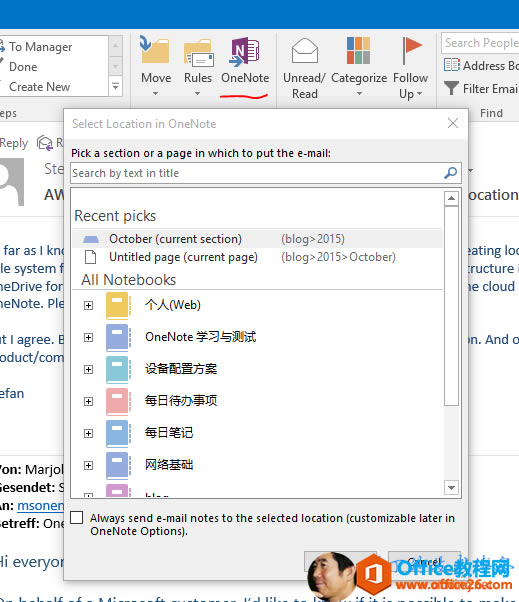This screenshot has width=519, height=602.
Task: Select the 每日待办事项 notebook icon
Action: [118, 402]
